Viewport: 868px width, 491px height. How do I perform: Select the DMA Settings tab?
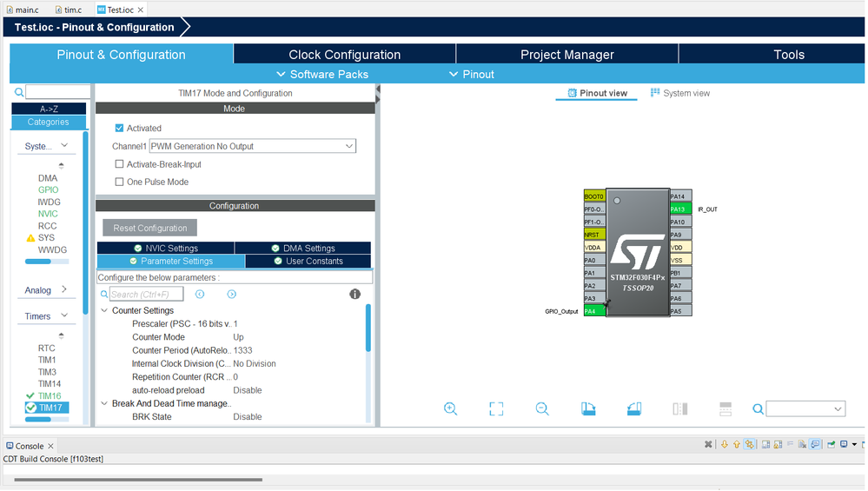pos(303,248)
